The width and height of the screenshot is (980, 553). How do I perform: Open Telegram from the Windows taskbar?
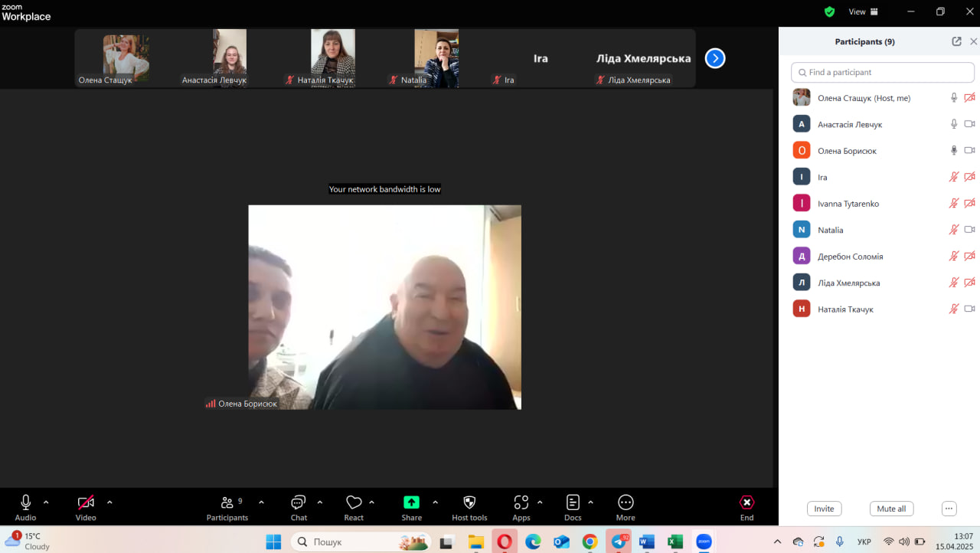[x=619, y=542]
